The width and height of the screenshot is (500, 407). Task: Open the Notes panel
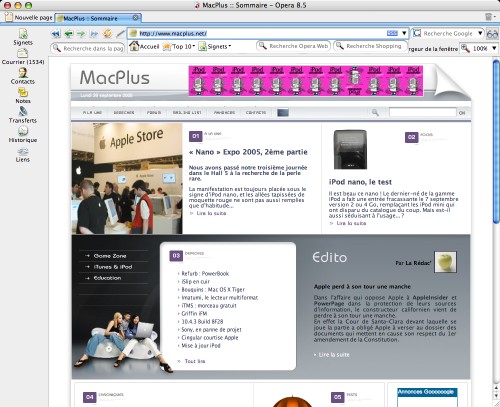pyautogui.click(x=23, y=96)
